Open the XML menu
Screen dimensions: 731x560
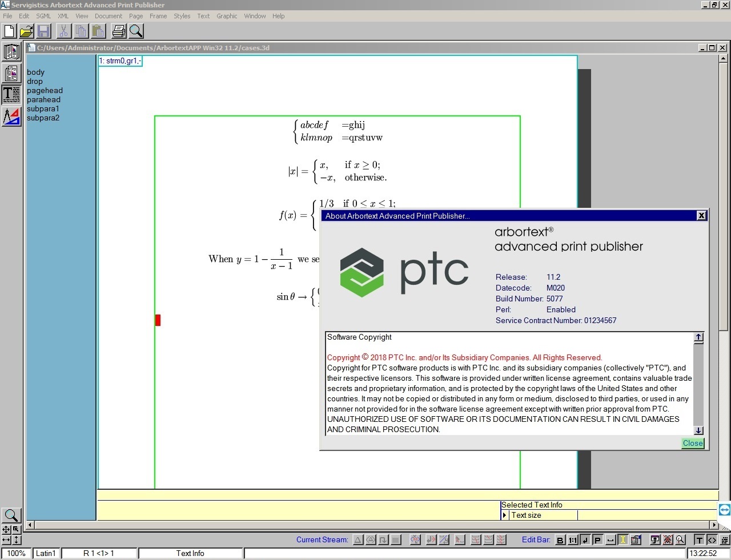tap(63, 16)
